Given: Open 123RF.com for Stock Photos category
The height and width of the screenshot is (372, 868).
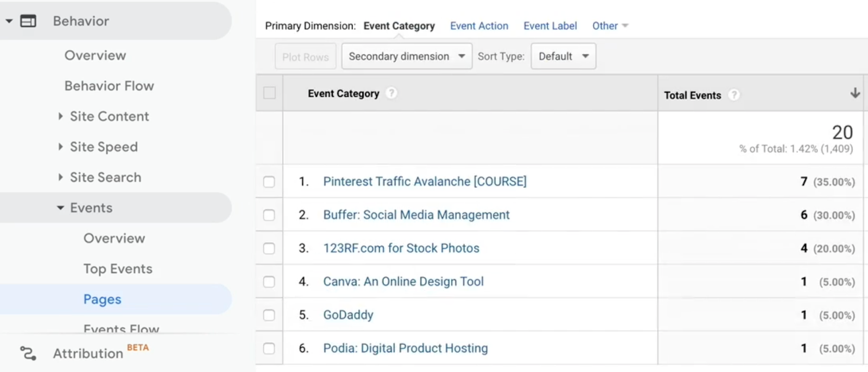Looking at the screenshot, I should [x=401, y=248].
